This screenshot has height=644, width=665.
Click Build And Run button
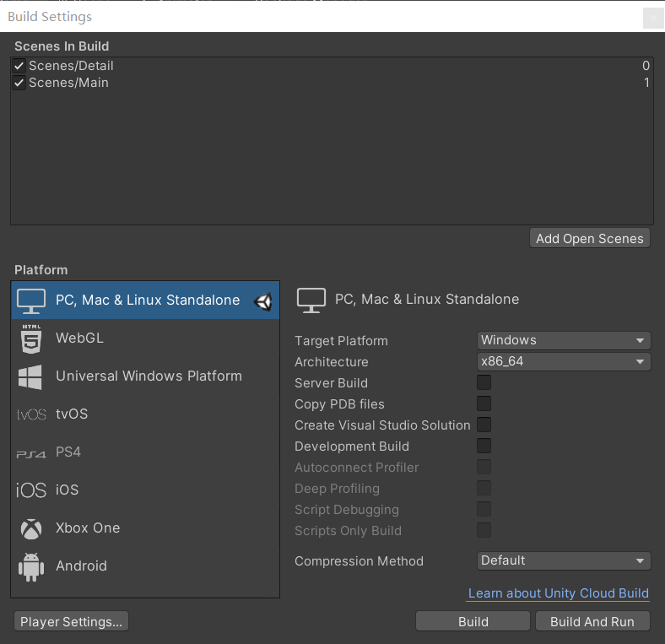[x=592, y=621]
